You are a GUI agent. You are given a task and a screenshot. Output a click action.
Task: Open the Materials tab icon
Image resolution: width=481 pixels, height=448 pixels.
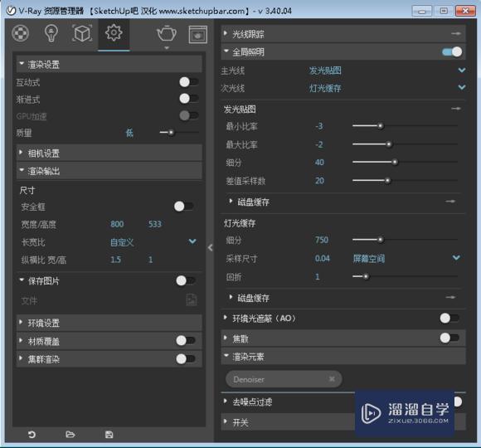21,33
